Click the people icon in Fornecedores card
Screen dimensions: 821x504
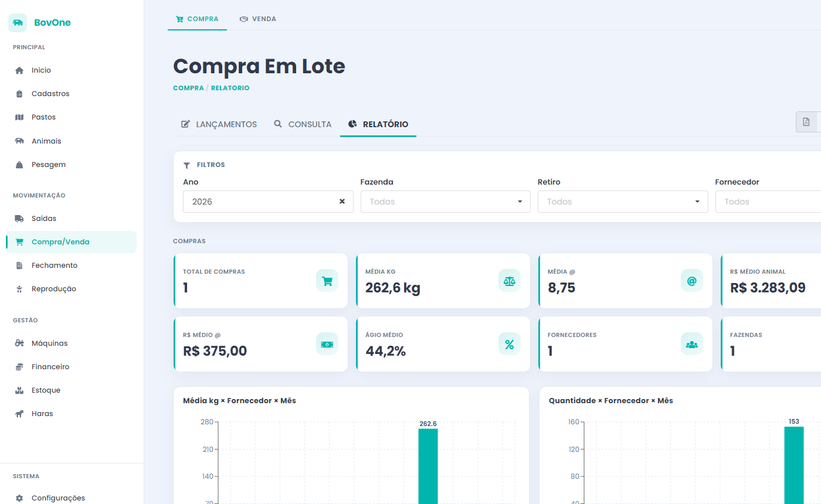click(692, 344)
